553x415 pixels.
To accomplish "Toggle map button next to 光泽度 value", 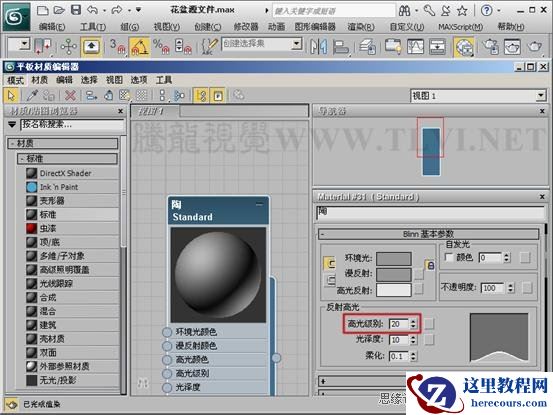I will [x=429, y=340].
